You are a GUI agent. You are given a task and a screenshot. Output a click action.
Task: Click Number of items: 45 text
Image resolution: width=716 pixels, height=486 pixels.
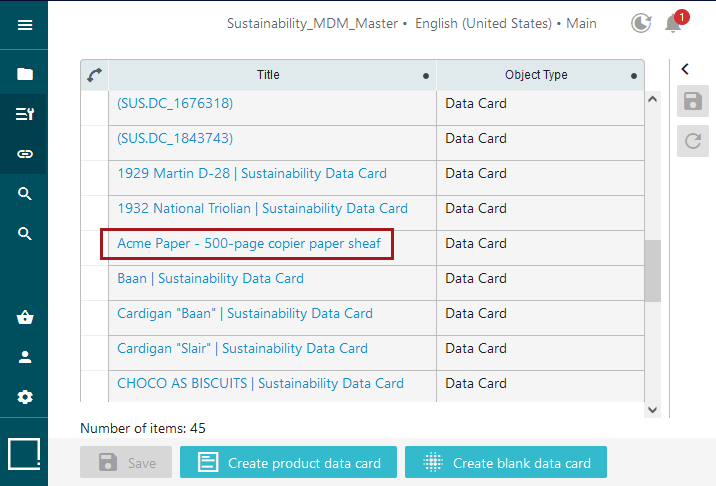click(x=143, y=428)
